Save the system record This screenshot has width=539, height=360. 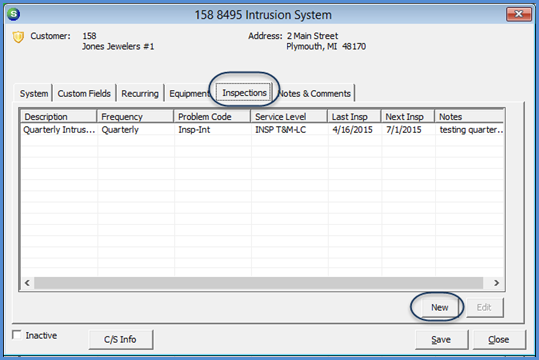click(441, 339)
